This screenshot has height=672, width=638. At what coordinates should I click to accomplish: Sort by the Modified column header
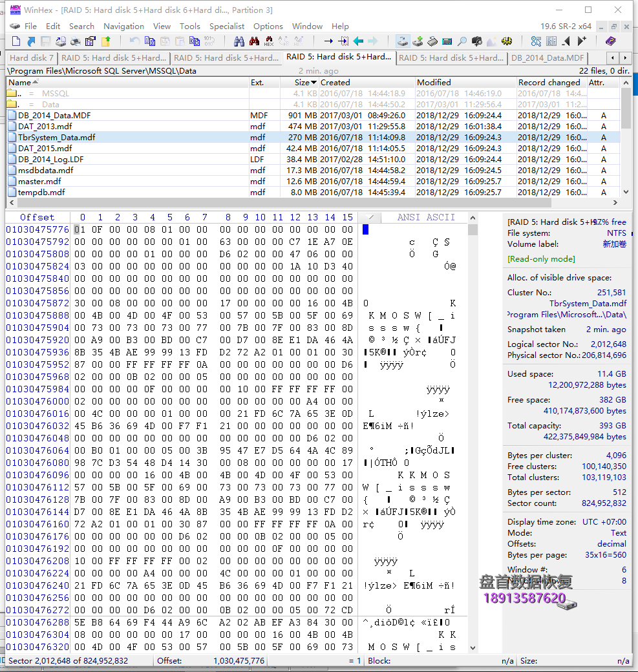coord(465,82)
